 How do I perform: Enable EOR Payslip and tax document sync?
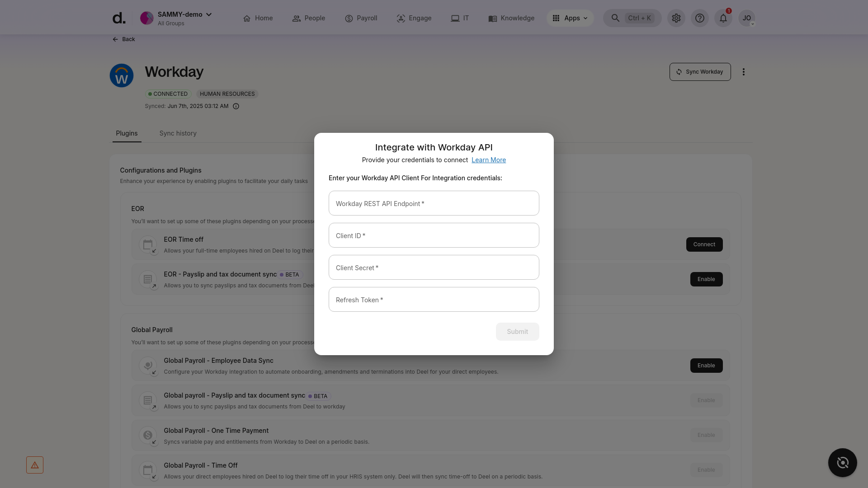click(x=706, y=279)
